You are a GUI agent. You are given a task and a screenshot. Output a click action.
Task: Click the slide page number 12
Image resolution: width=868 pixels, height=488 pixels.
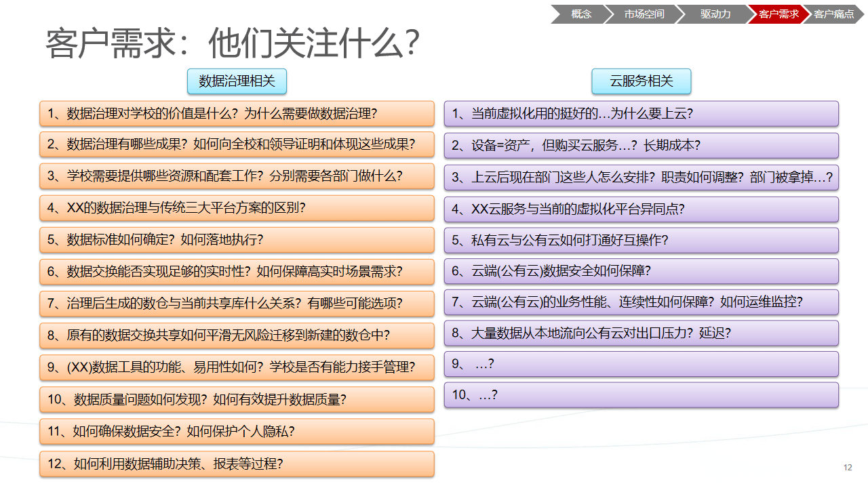848,468
